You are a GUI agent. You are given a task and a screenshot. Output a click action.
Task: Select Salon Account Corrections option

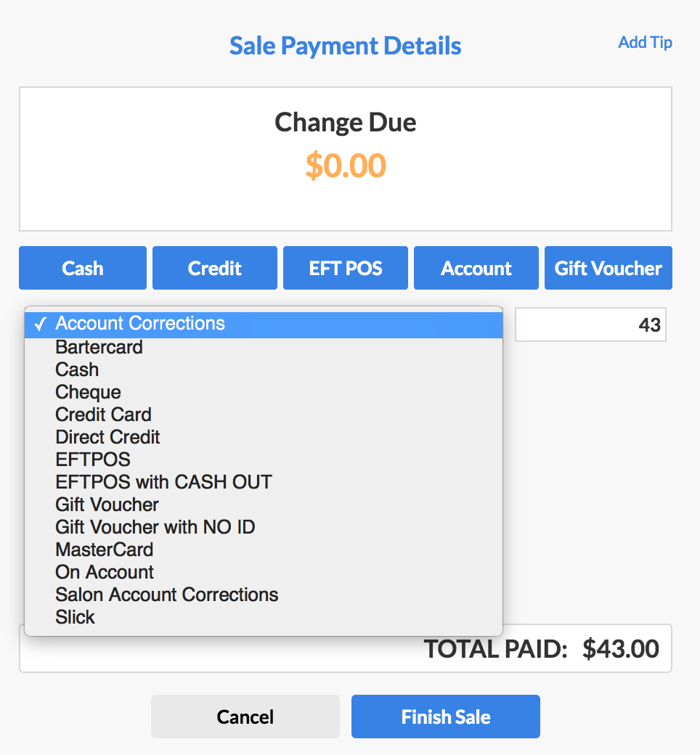(264, 595)
